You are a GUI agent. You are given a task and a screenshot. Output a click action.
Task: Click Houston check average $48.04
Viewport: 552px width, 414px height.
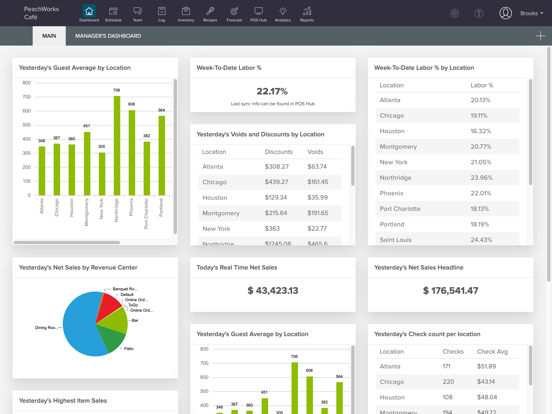(x=487, y=397)
